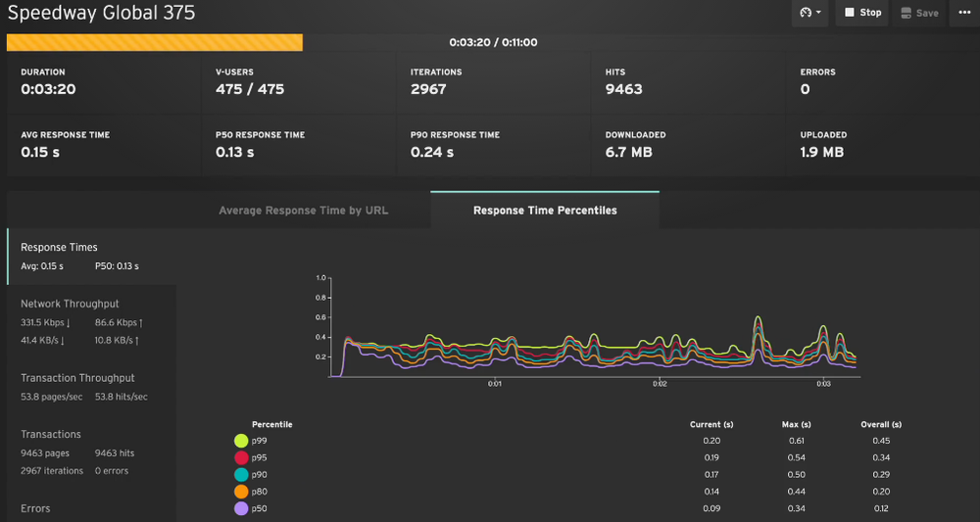Viewport: 980px width, 522px height.
Task: Click the 53.8 hits/sec value
Action: [x=122, y=397]
